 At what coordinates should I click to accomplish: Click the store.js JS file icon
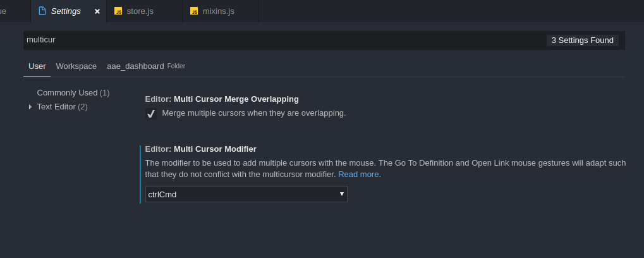(118, 11)
